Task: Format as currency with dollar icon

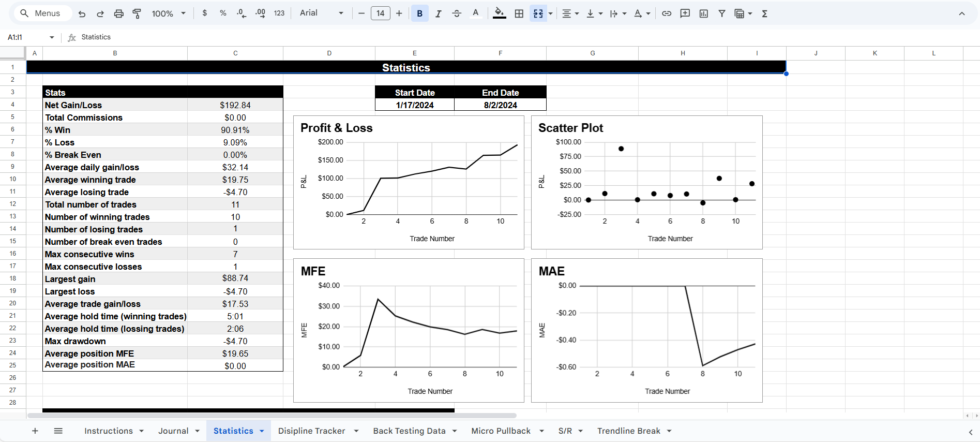Action: pyautogui.click(x=205, y=13)
